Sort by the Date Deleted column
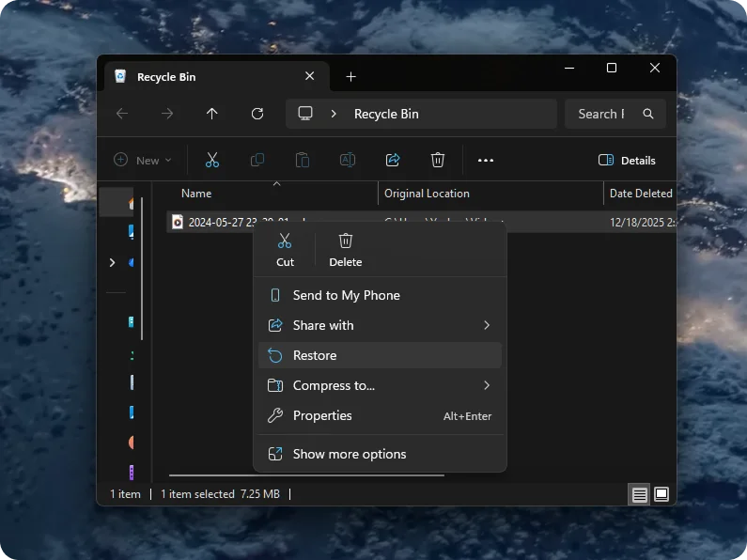This screenshot has height=560, width=747. pos(640,194)
